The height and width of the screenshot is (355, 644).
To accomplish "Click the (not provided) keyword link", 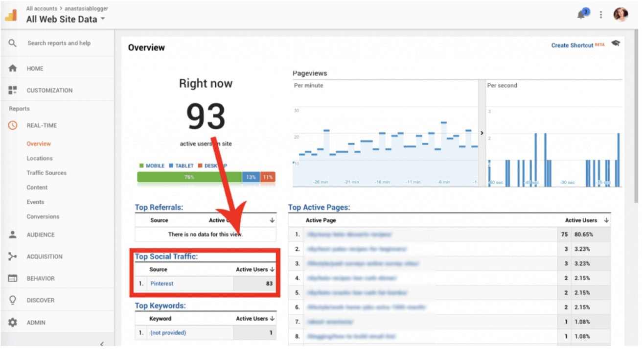I will click(168, 333).
